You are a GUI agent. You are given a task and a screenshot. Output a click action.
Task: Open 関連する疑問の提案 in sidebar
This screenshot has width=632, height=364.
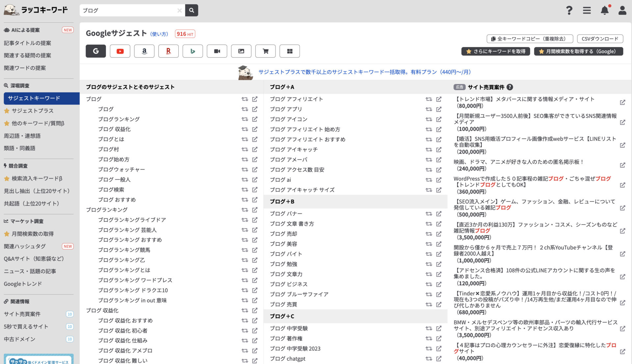[28, 56]
